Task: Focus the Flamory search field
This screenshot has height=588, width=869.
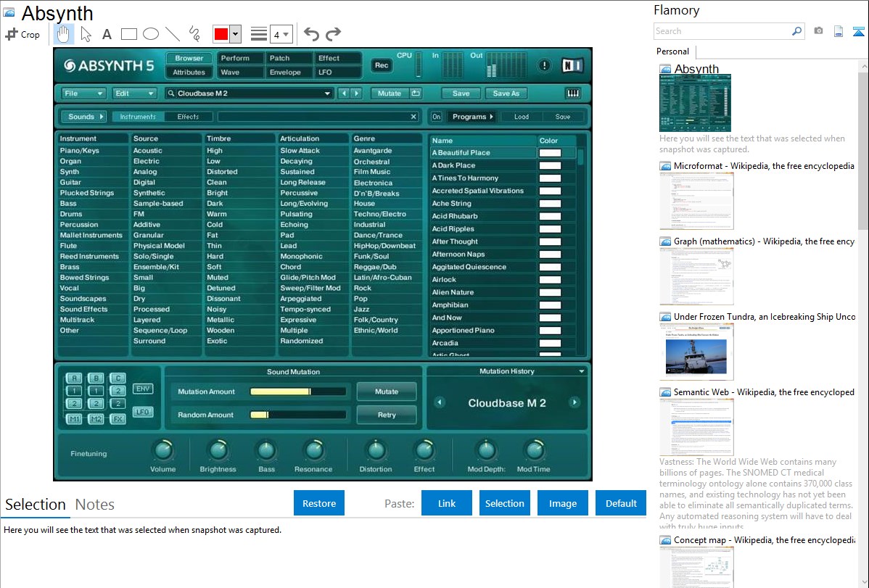Action: point(722,31)
